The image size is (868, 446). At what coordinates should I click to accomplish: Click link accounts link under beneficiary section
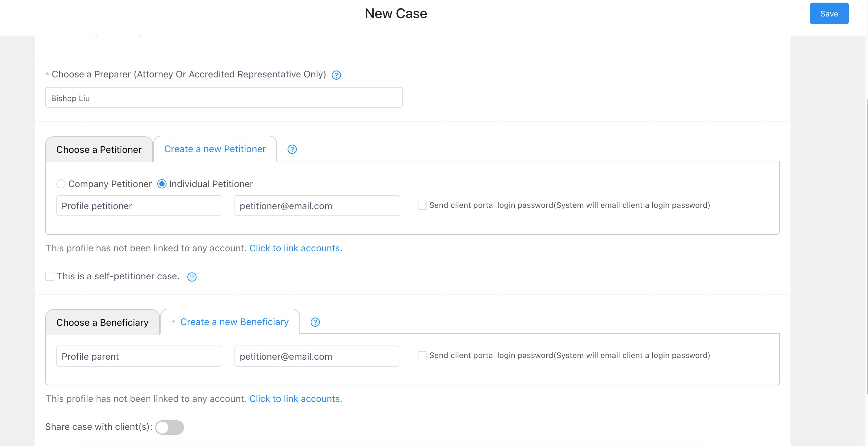pyautogui.click(x=295, y=399)
